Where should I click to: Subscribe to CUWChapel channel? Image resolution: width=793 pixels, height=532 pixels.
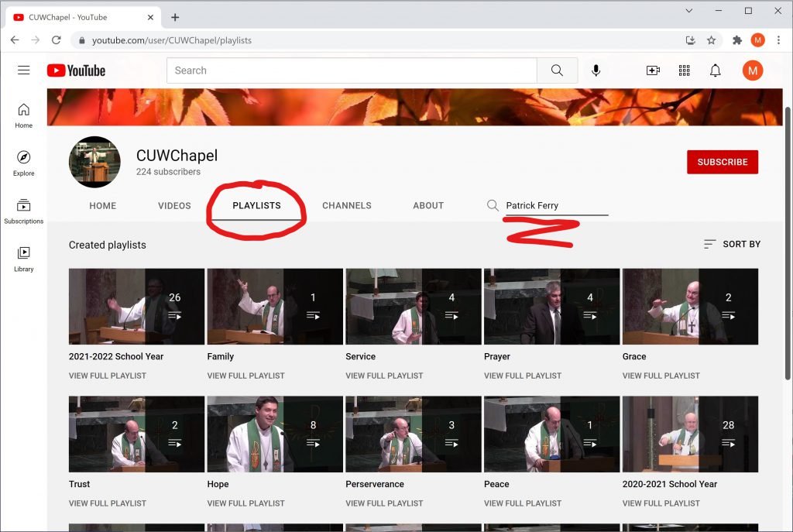[722, 162]
